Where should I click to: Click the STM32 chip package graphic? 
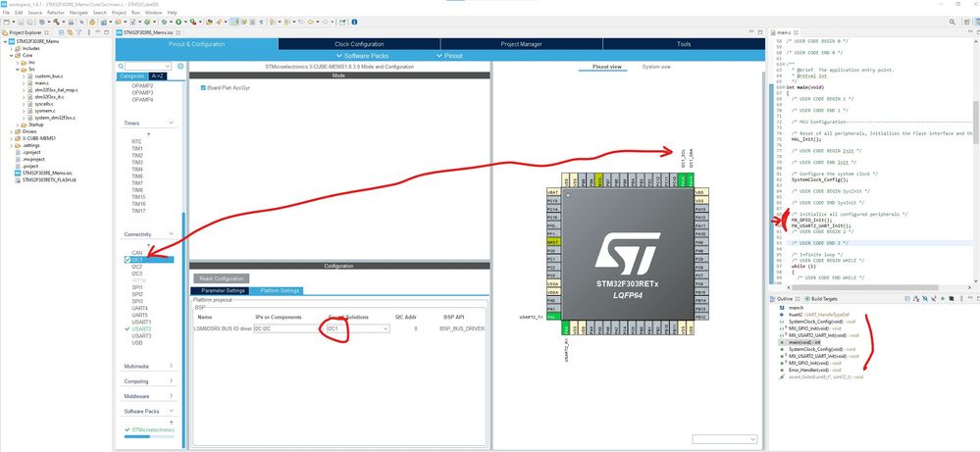tap(627, 256)
